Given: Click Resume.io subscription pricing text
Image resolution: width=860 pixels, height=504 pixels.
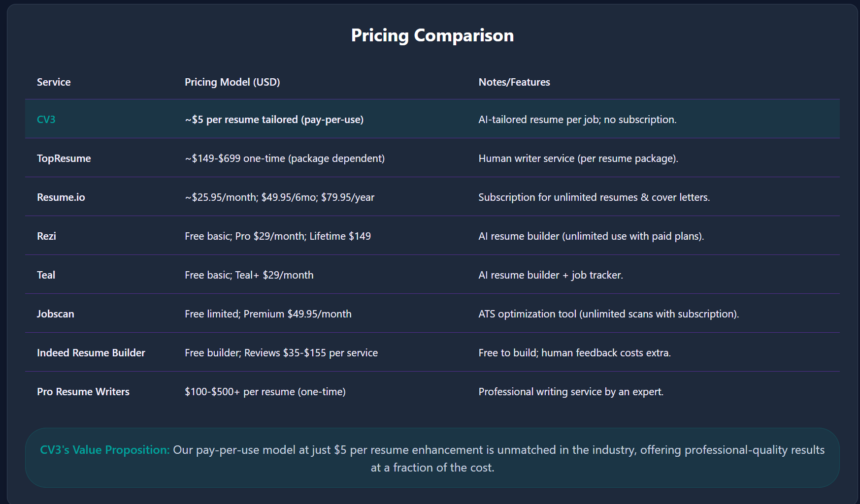Looking at the screenshot, I should coord(279,197).
